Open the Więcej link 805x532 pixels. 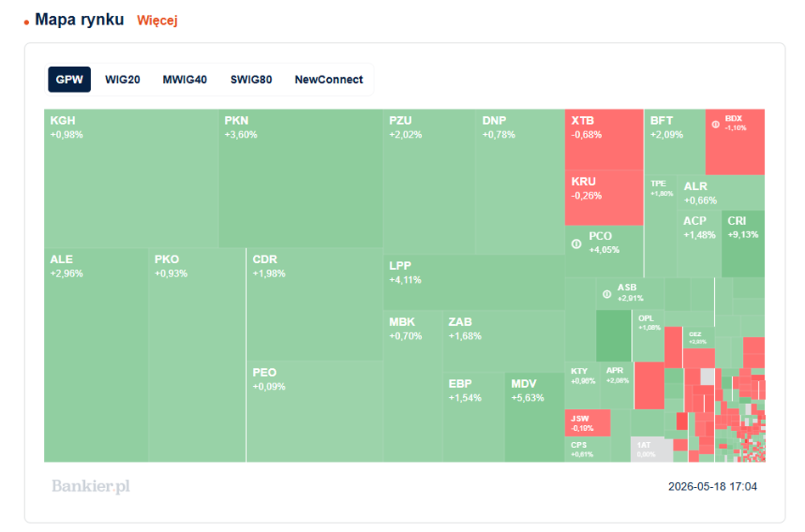157,20
